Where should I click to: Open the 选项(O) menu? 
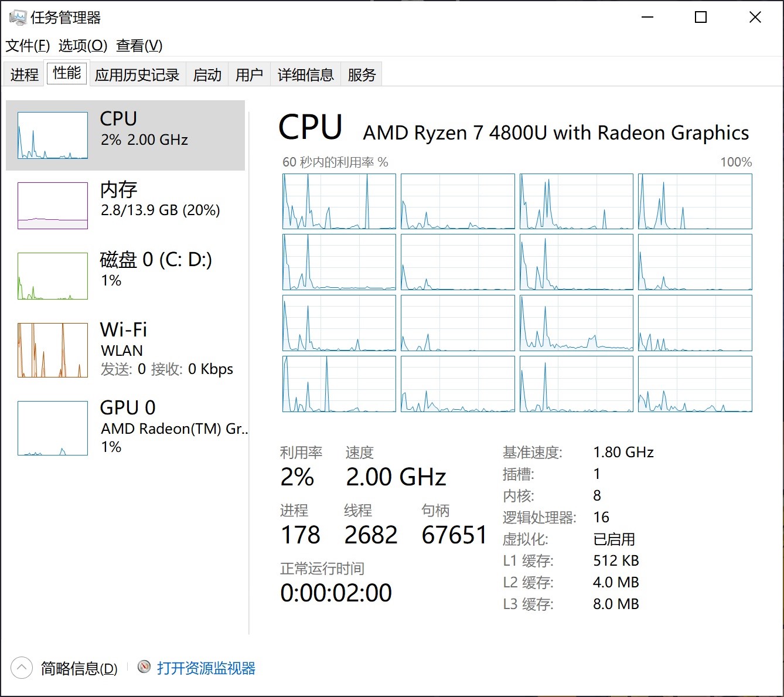[83, 46]
